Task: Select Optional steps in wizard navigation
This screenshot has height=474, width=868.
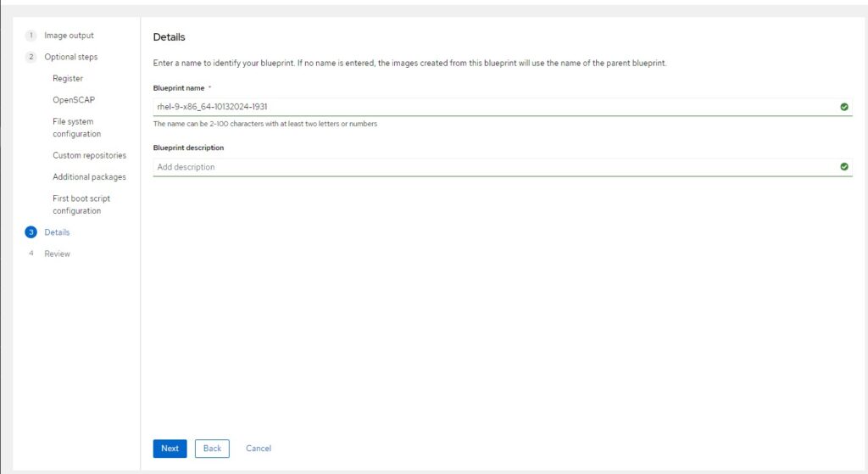Action: click(71, 57)
